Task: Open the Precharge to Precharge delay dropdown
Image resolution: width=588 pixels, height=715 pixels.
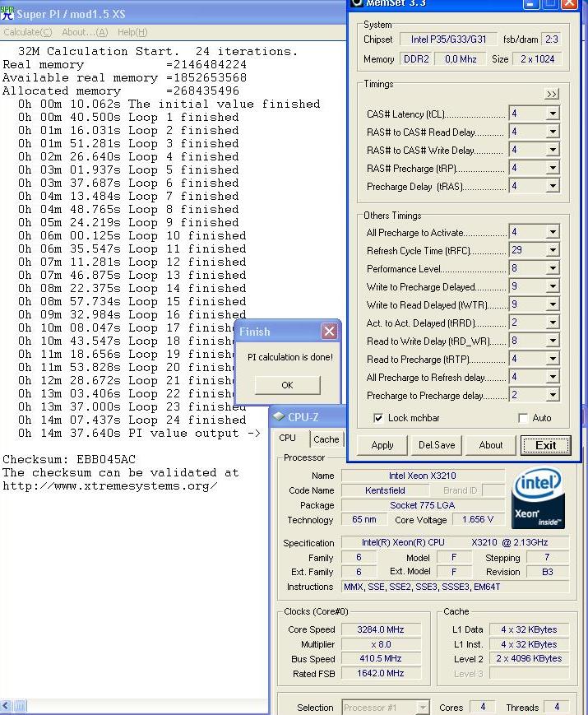Action: coord(553,395)
